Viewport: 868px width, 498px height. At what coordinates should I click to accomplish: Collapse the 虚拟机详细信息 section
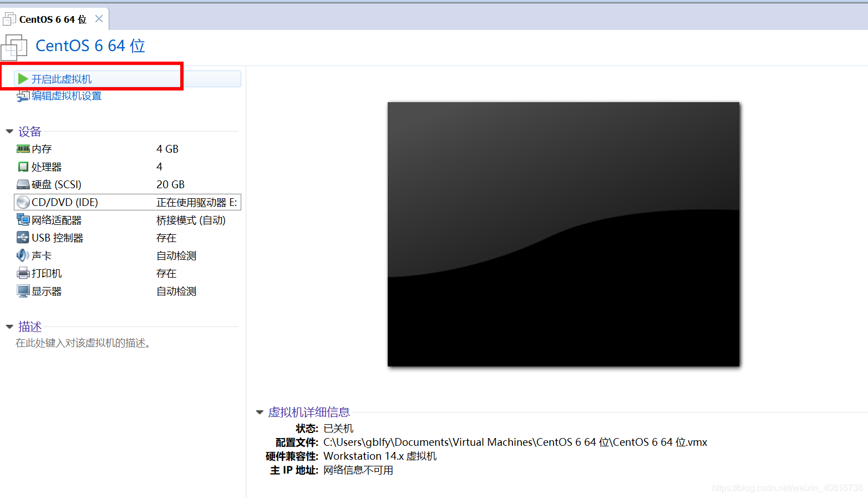(260, 413)
